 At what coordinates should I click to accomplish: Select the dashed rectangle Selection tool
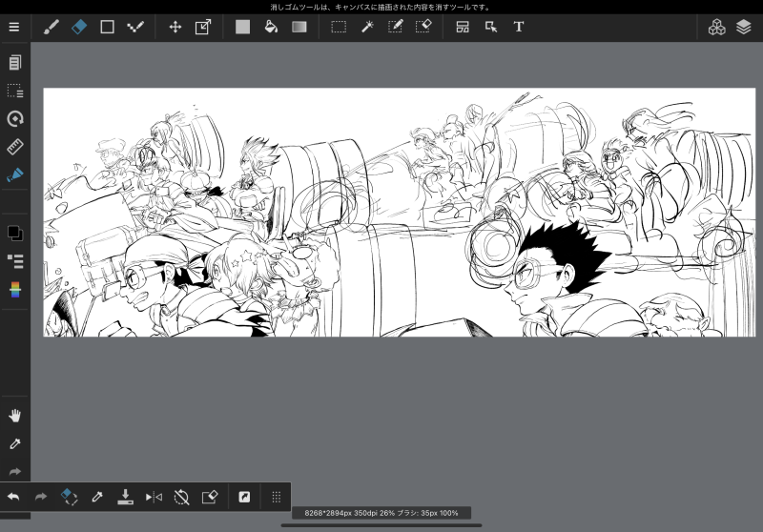[339, 27]
